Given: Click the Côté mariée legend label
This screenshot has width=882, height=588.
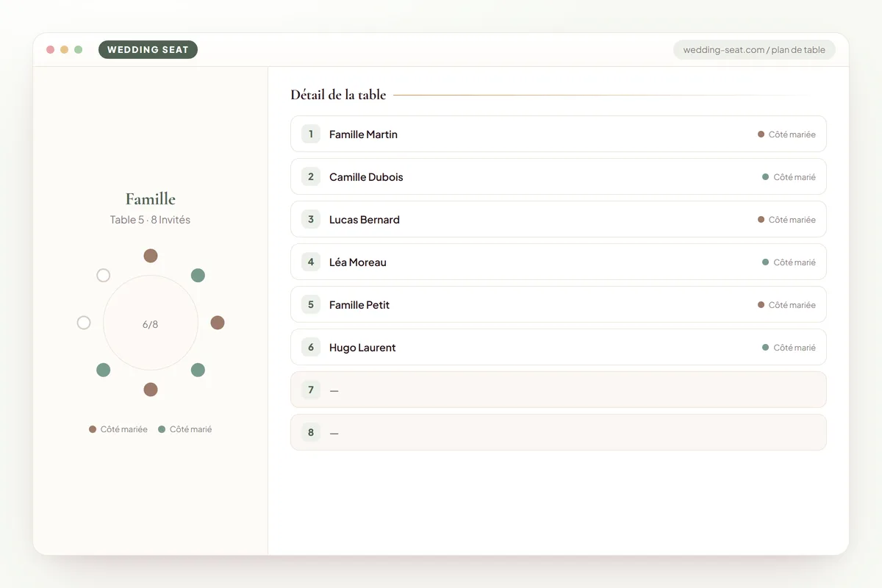Looking at the screenshot, I should (x=124, y=429).
